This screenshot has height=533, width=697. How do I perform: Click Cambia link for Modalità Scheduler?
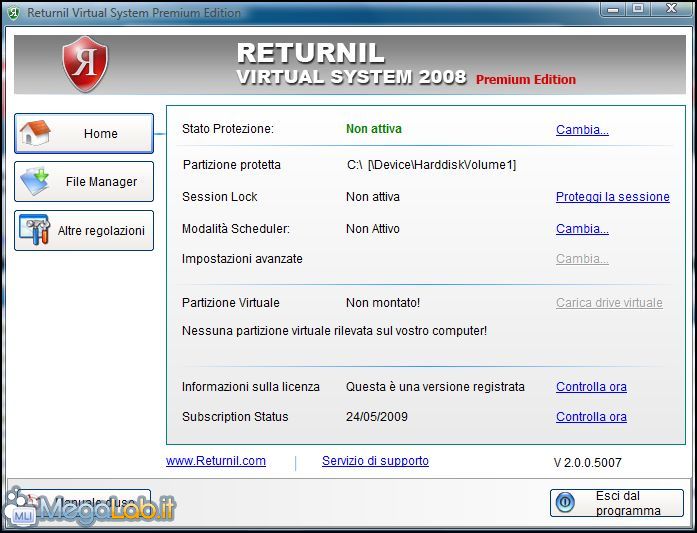(x=582, y=228)
